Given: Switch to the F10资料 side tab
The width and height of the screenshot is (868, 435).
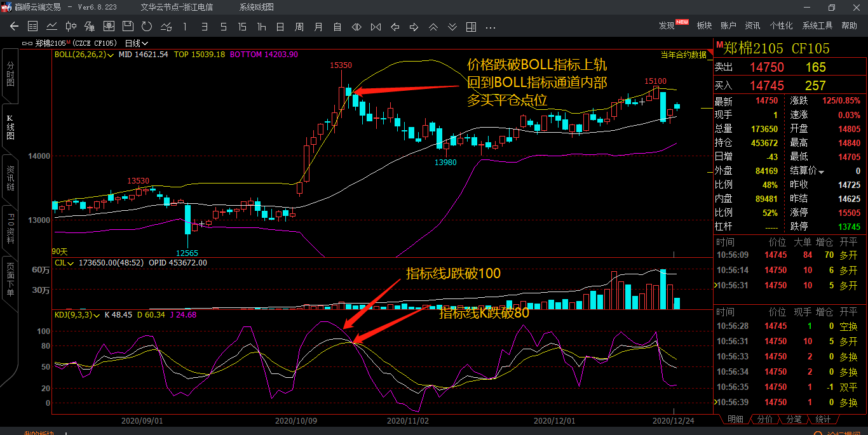Looking at the screenshot, I should (x=10, y=229).
